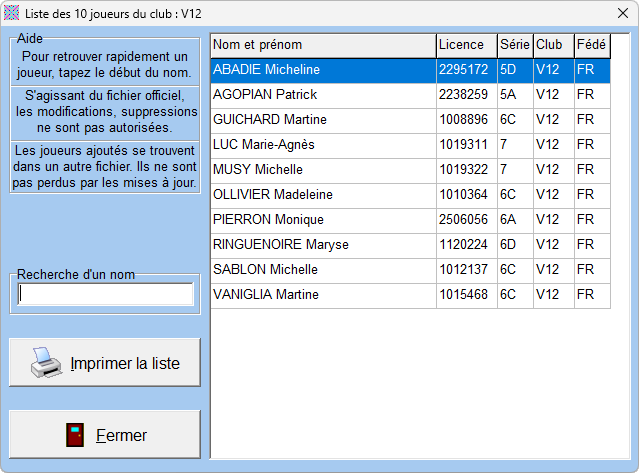Click the red door icon on Fermer
639x473 pixels.
tap(74, 435)
